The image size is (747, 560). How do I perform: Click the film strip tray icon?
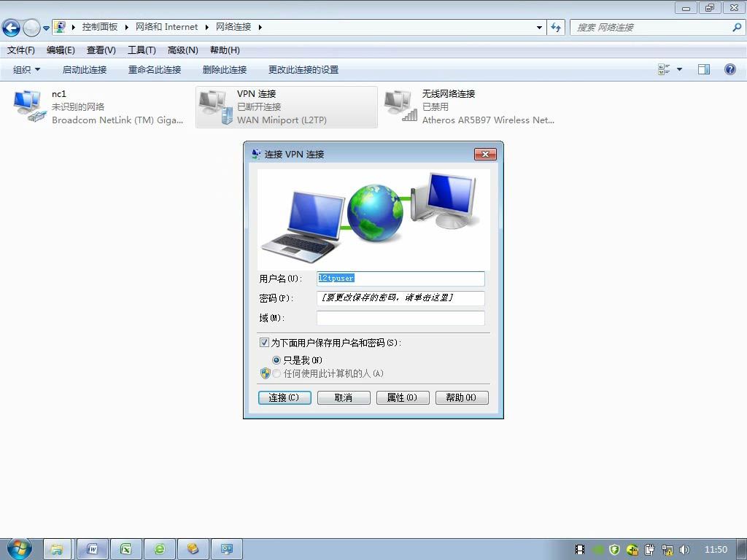pyautogui.click(x=580, y=550)
